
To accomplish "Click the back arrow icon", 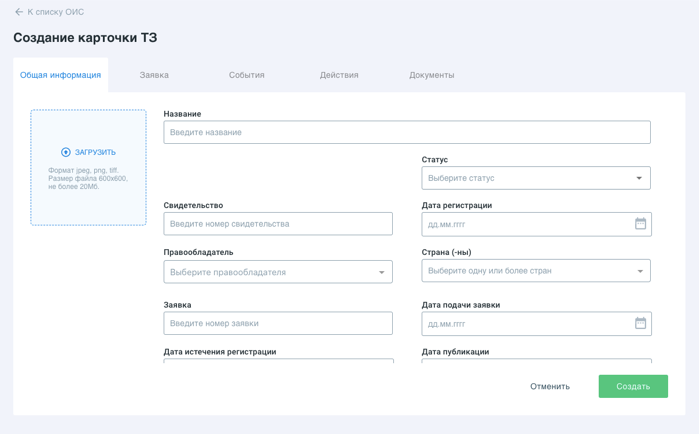I will (x=19, y=12).
